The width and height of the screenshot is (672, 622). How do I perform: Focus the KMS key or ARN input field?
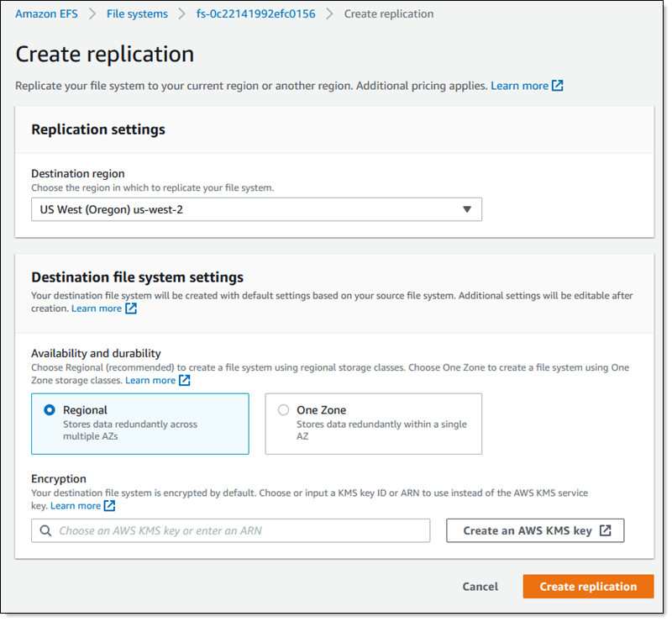click(x=230, y=531)
